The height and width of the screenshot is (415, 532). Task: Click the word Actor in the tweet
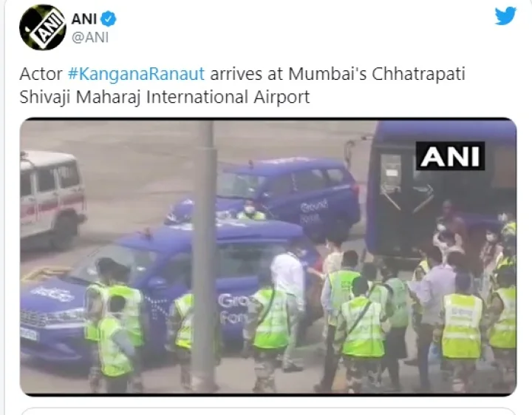tap(41, 74)
